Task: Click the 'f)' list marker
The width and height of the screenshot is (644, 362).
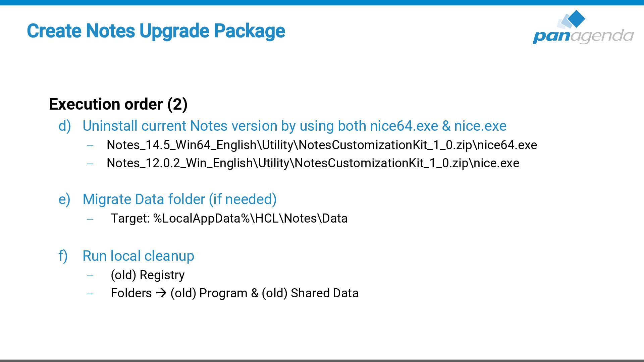Action: coord(63,256)
